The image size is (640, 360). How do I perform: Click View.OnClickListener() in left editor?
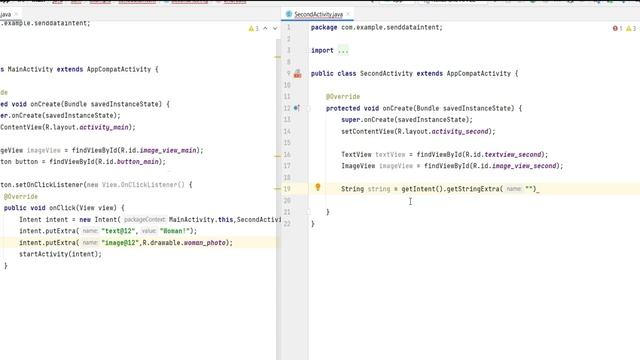[143, 185]
